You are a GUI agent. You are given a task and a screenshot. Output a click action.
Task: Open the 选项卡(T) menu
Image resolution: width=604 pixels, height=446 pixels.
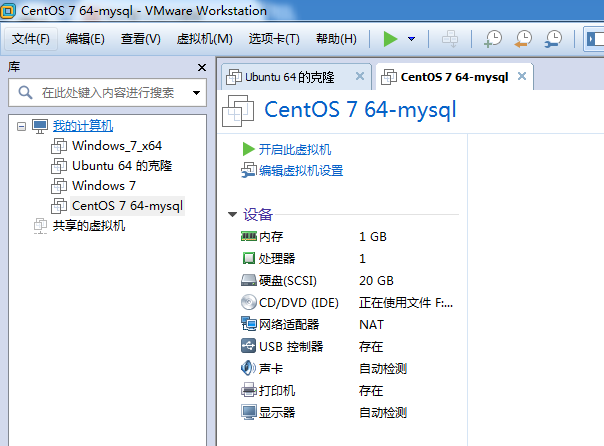[x=274, y=39]
